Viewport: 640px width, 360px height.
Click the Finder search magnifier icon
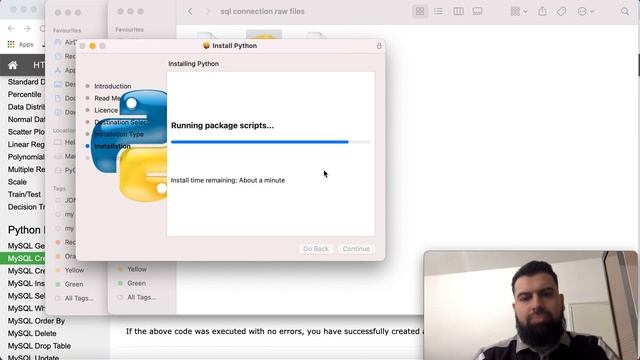(x=625, y=11)
